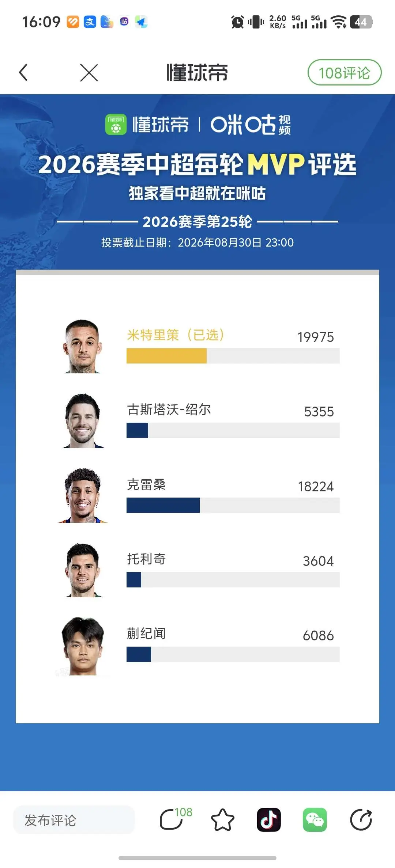The image size is (395, 868).
Task: Tap 蒯纪闻 name label
Action: click(146, 633)
